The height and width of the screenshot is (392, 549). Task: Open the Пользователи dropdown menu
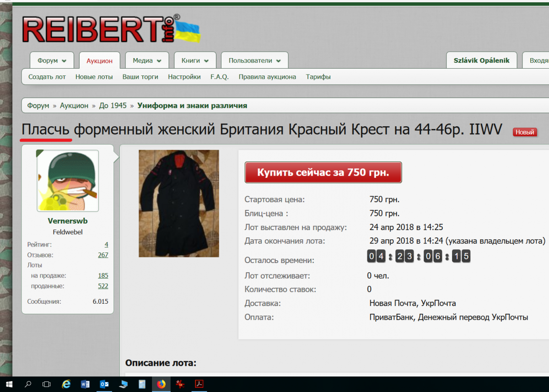254,61
